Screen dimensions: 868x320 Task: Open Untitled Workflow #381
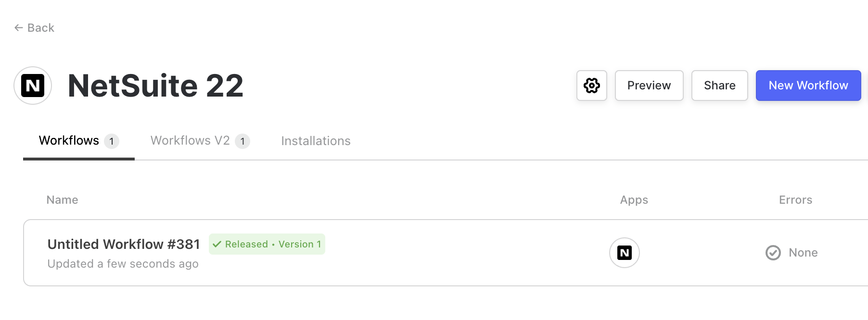click(124, 244)
